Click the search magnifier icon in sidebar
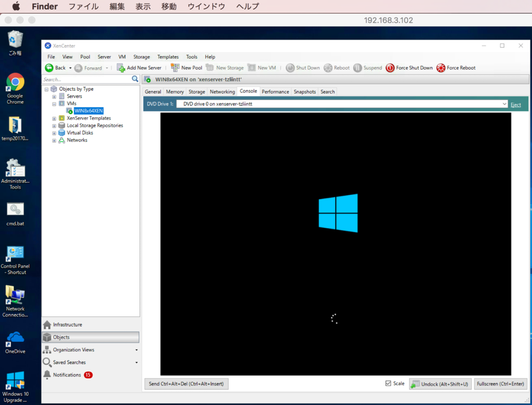 point(135,79)
